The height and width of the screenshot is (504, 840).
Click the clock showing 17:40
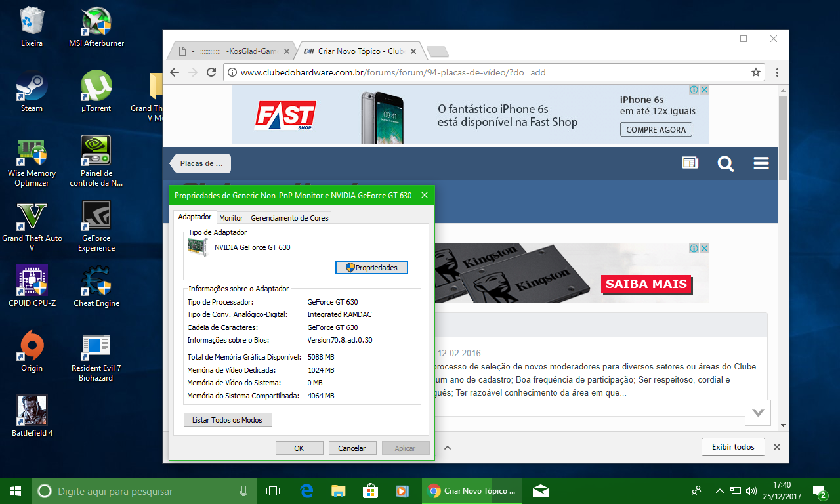click(782, 486)
